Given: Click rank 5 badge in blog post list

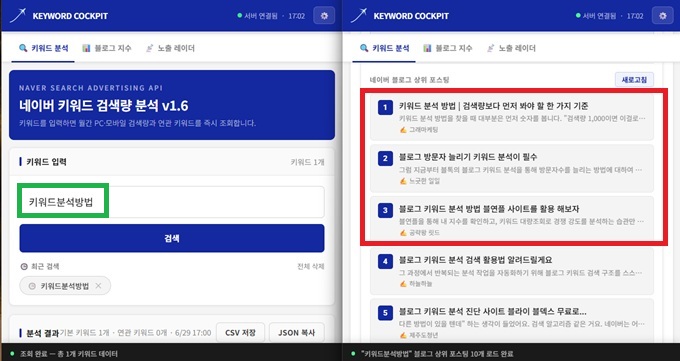Looking at the screenshot, I should click(x=385, y=313).
